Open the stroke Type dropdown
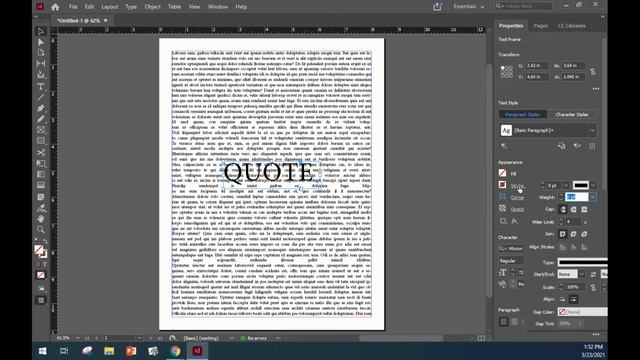The height and width of the screenshot is (360, 640). coord(582,262)
